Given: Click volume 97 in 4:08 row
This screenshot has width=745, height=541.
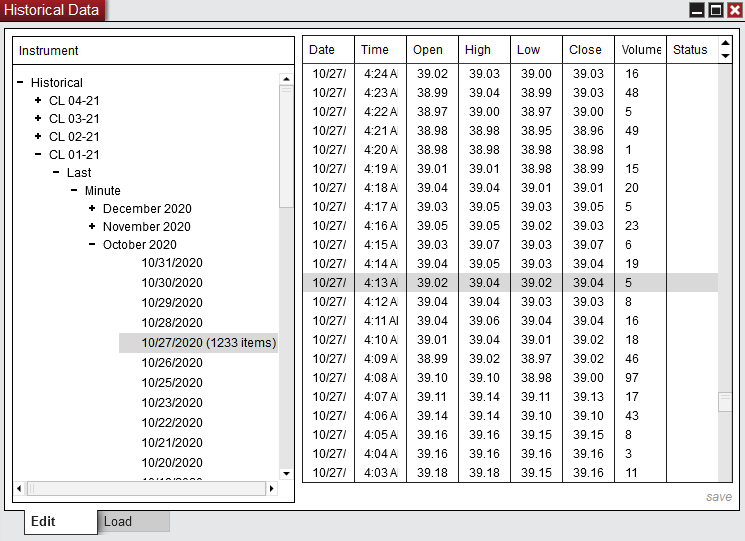Looking at the screenshot, I should click(x=631, y=378).
